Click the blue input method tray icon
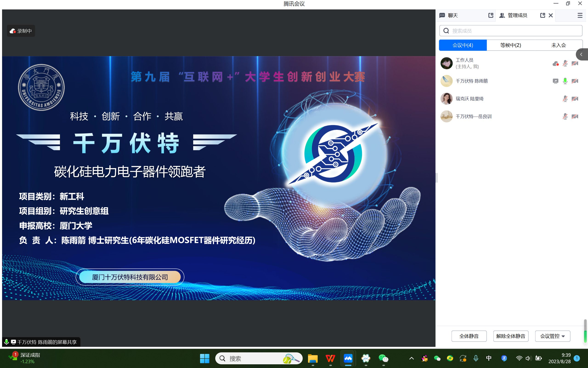Image resolution: width=588 pixels, height=368 pixels. (x=504, y=358)
